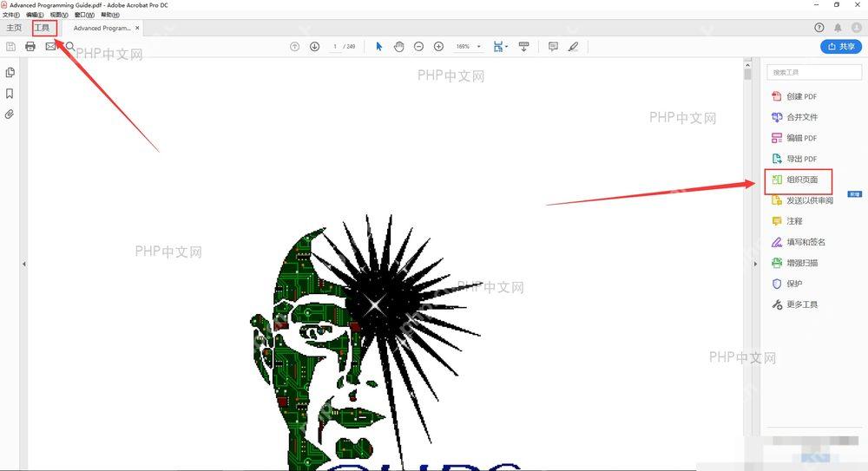Open 填写和签名 tool
Viewport: 868px width, 471px height.
click(x=799, y=242)
